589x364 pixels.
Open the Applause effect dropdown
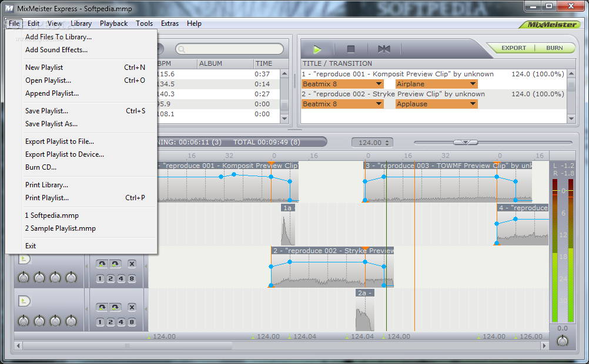437,104
